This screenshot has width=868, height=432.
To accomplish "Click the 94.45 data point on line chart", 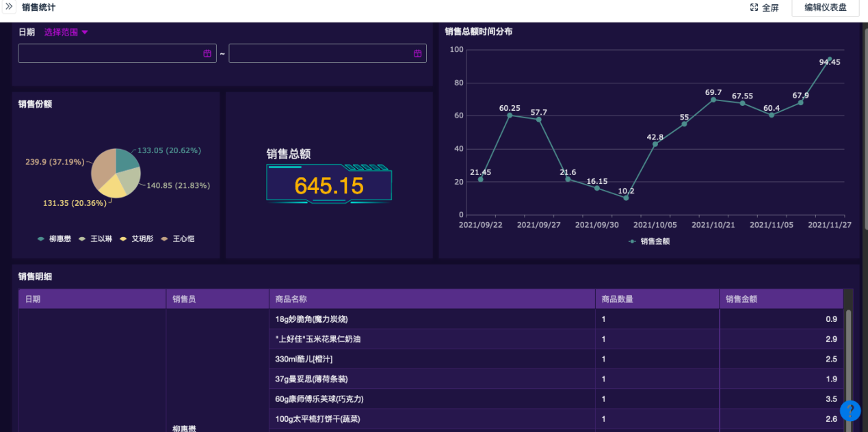I will [830, 59].
